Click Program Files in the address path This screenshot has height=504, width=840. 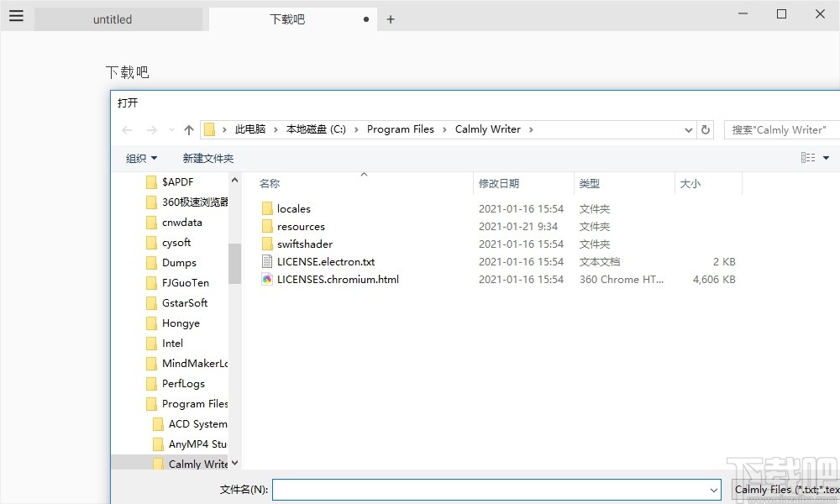click(x=400, y=129)
